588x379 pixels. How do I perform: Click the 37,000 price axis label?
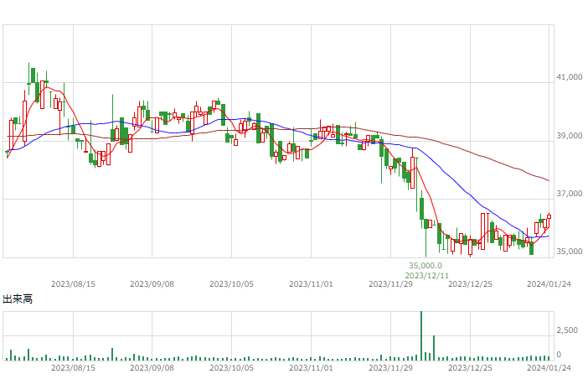[570, 193]
